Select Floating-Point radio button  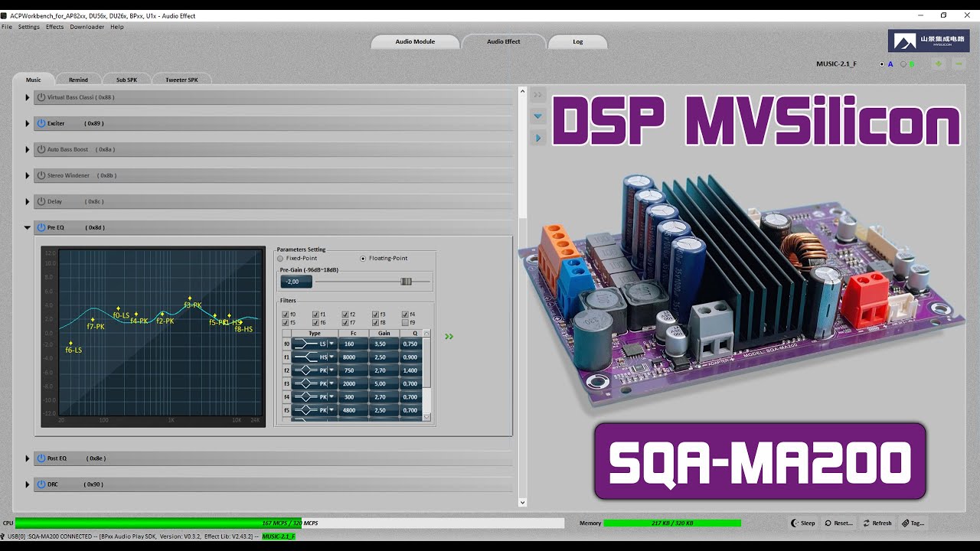363,259
